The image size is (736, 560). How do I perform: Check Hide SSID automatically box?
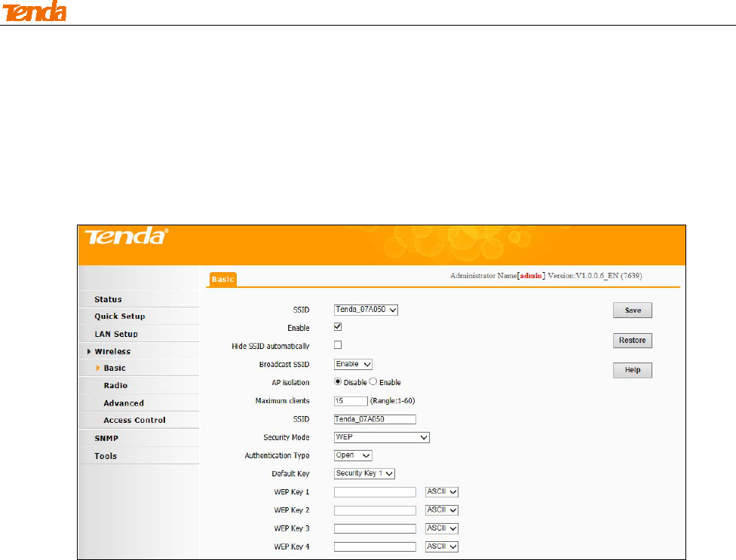coord(338,345)
